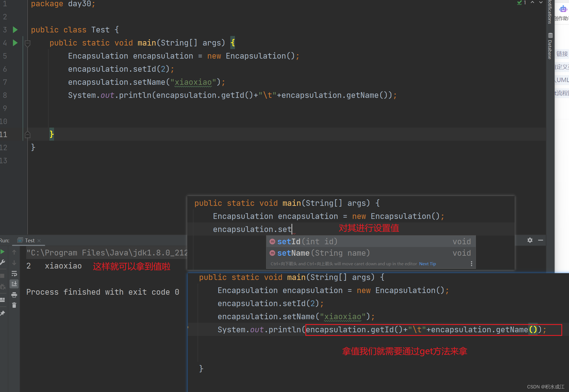This screenshot has height=392, width=569.
Task: Click getName() in bottom code snippet
Action: (516, 330)
